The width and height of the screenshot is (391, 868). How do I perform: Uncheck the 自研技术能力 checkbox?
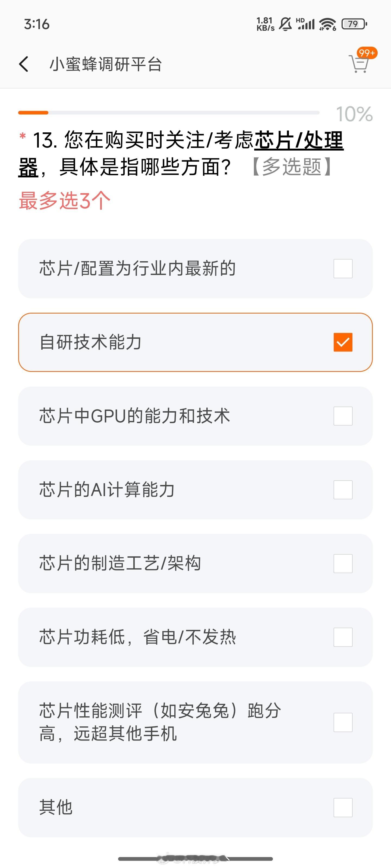tap(343, 342)
